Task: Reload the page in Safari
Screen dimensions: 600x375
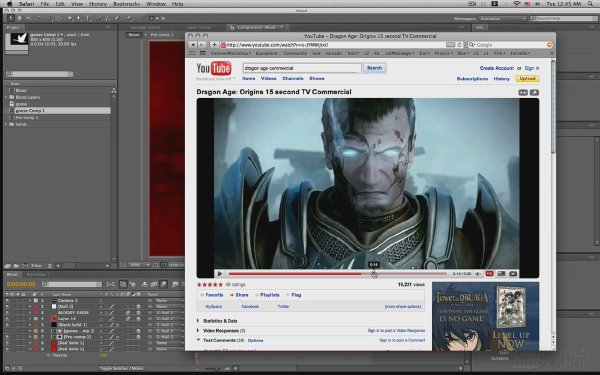Action: click(x=460, y=45)
